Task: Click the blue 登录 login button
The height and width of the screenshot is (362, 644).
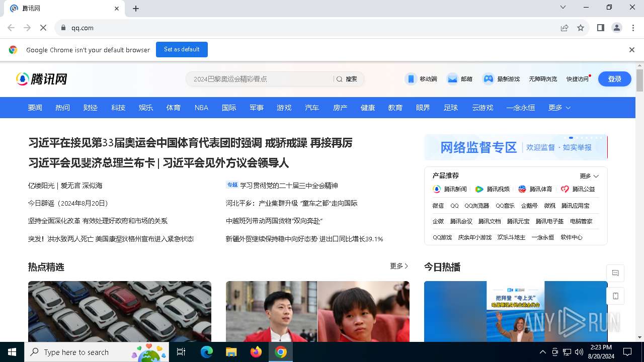Action: [614, 79]
